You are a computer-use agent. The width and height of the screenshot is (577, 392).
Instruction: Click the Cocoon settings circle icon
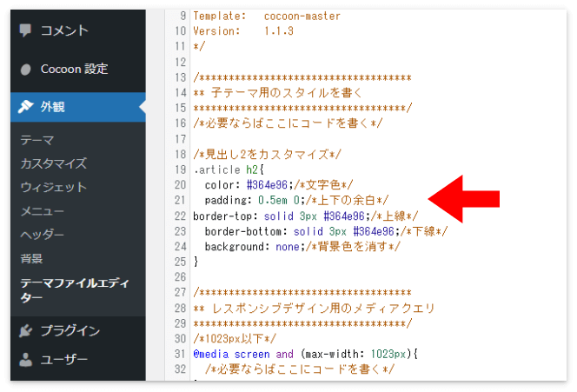coord(25,70)
